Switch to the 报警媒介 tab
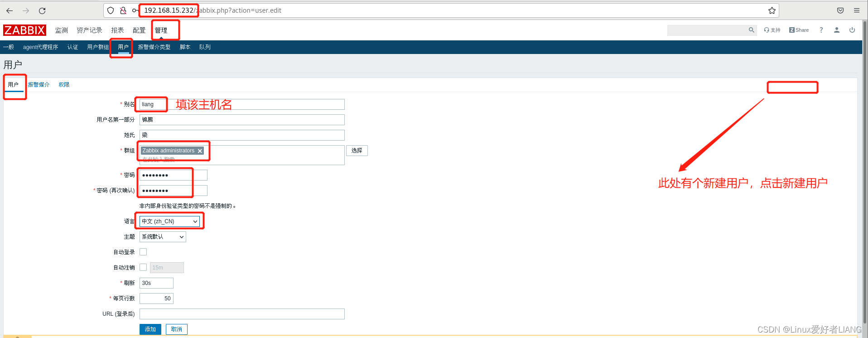The width and height of the screenshot is (868, 338). tap(39, 85)
